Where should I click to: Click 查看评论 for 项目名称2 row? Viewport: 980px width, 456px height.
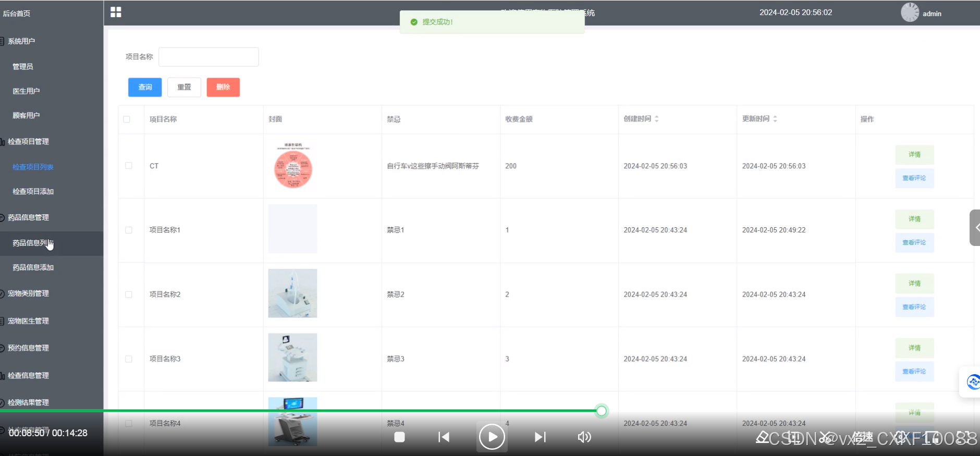(x=914, y=307)
